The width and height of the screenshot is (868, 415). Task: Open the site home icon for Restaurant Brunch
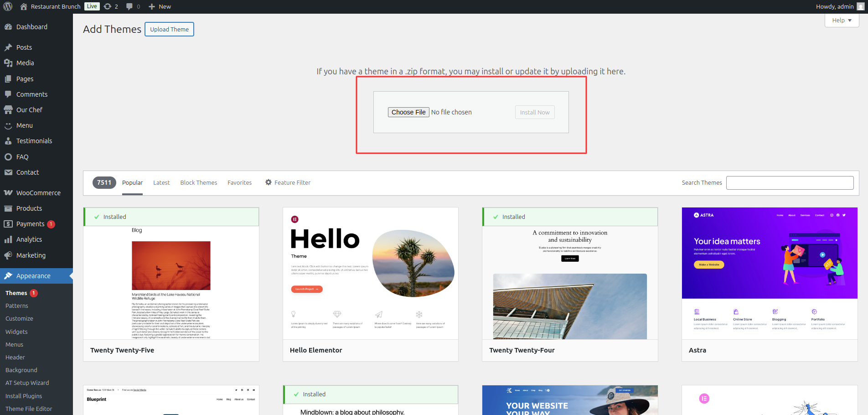[x=24, y=6]
